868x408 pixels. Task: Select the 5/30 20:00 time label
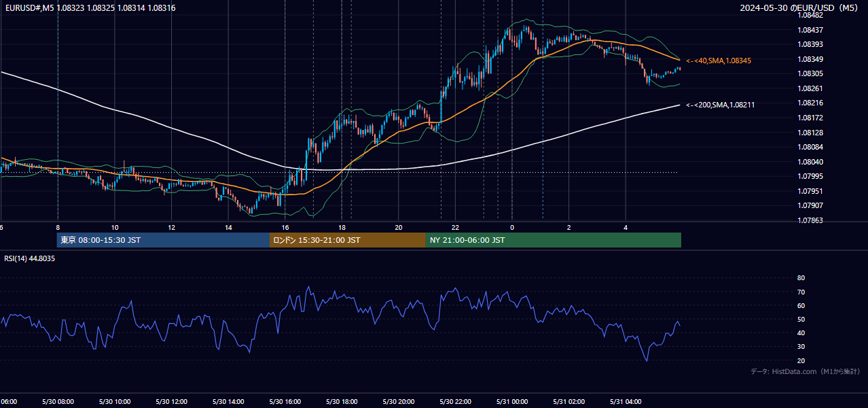399,402
